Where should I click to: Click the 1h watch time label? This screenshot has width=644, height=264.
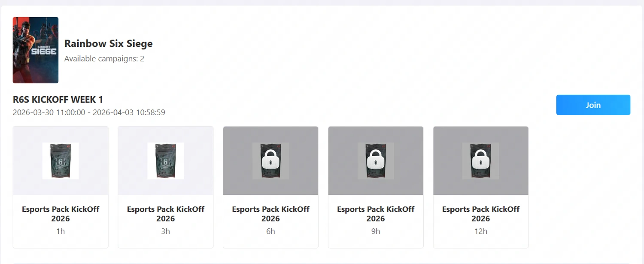60,231
